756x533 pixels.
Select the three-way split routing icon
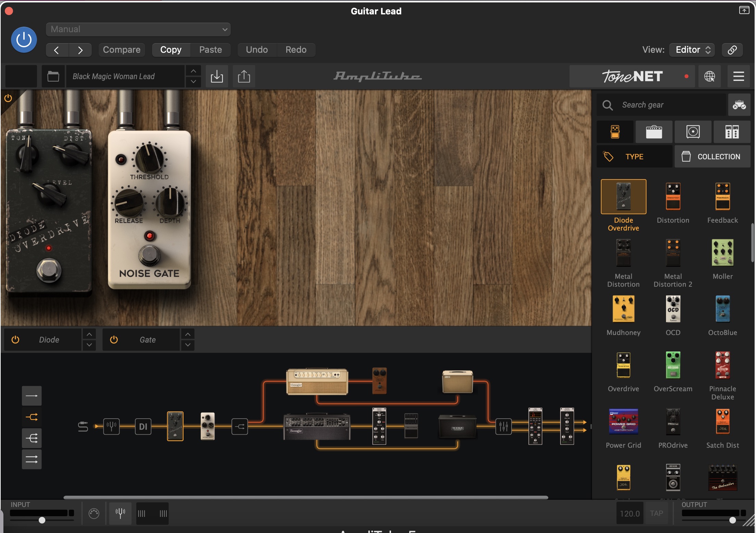[x=32, y=438]
